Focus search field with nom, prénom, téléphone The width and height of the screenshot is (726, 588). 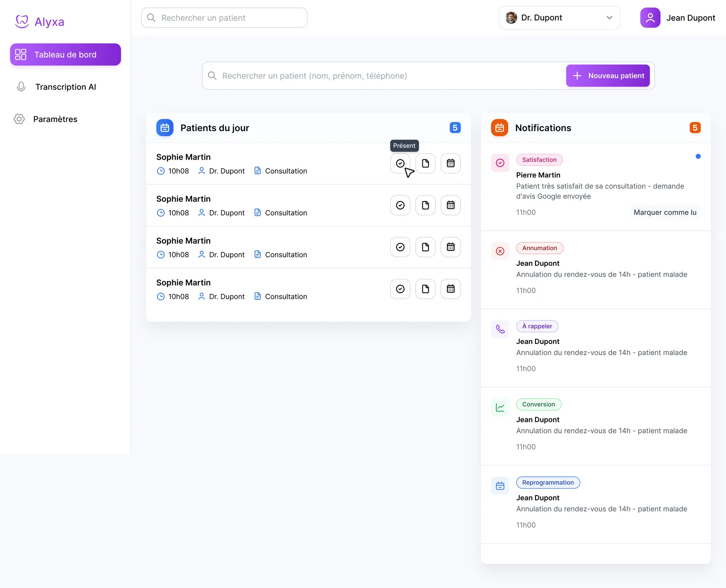click(x=384, y=76)
